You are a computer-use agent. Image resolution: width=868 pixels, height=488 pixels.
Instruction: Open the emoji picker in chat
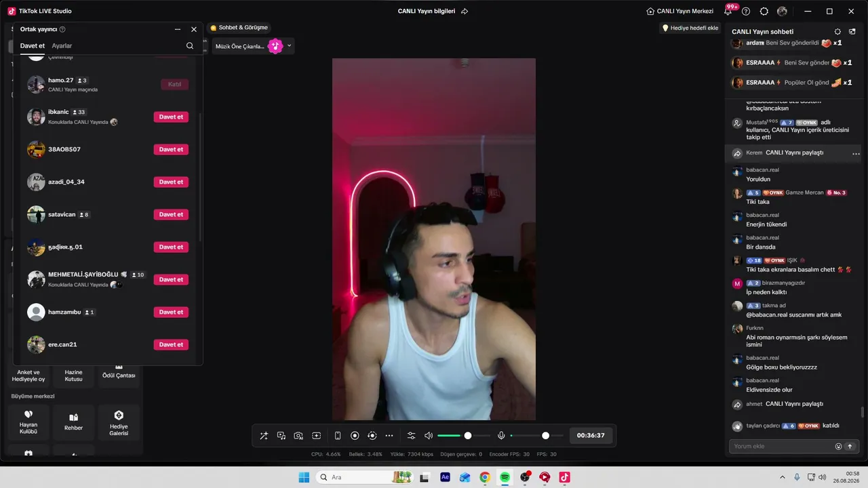pyautogui.click(x=838, y=447)
